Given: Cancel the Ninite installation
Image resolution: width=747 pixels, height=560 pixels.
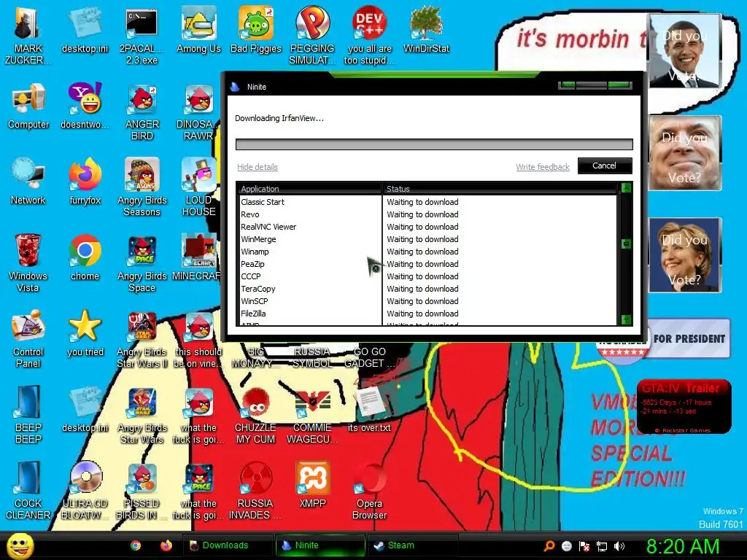Looking at the screenshot, I should click(605, 166).
